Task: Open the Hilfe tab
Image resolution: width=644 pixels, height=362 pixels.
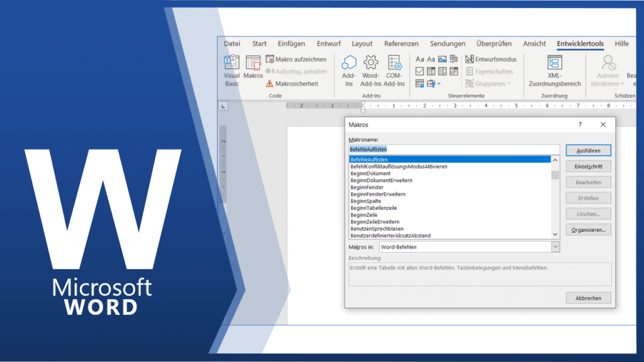Action: click(622, 43)
